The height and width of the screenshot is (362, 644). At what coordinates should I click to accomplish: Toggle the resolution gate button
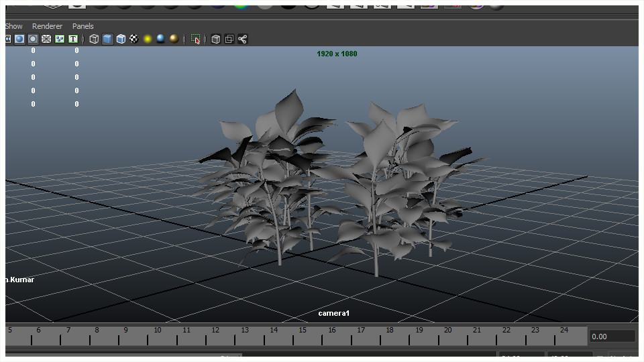[x=19, y=39]
